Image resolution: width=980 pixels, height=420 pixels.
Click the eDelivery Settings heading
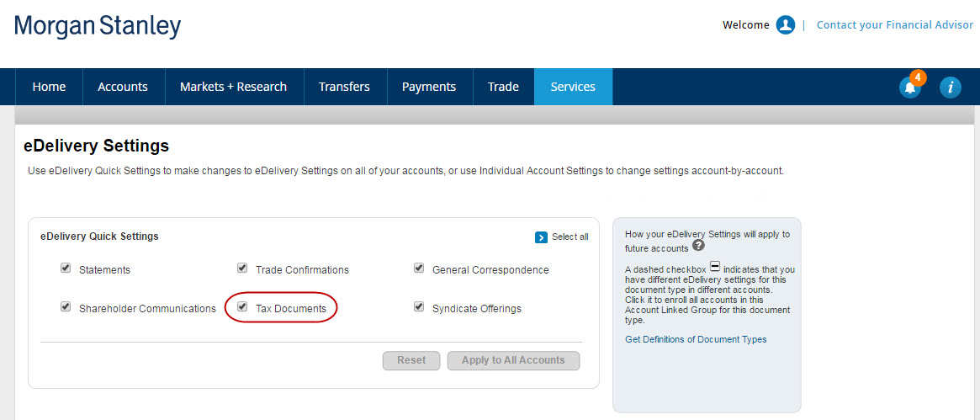tap(96, 146)
